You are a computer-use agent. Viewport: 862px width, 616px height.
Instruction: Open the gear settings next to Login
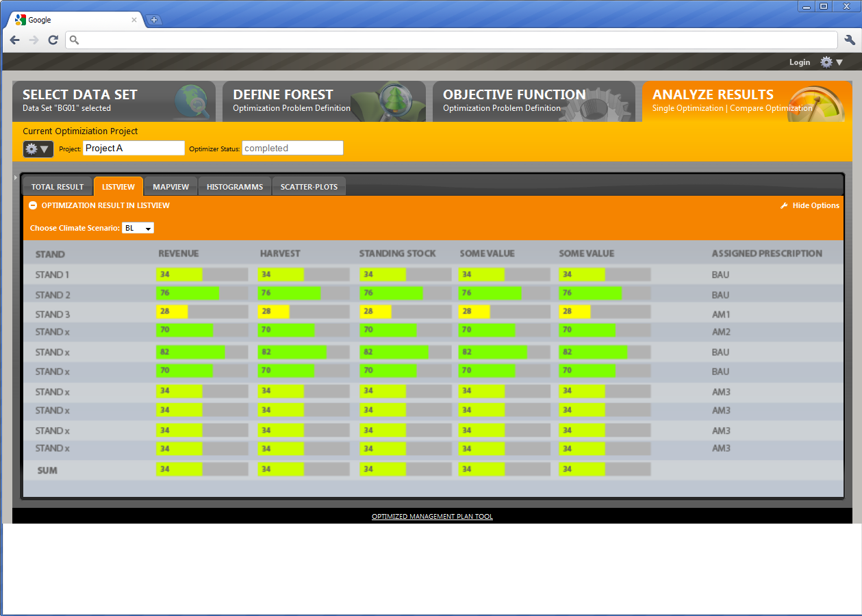(x=832, y=62)
